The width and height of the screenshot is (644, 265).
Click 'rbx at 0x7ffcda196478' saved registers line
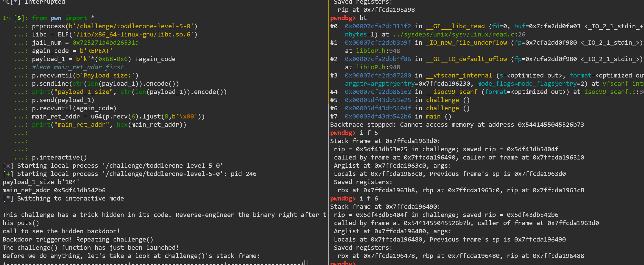461,256
